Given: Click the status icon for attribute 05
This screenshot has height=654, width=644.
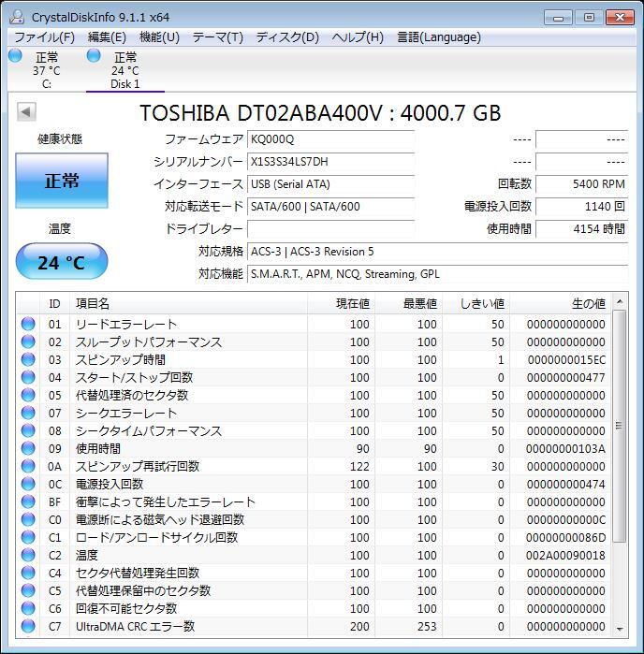Looking at the screenshot, I should pyautogui.click(x=28, y=395).
